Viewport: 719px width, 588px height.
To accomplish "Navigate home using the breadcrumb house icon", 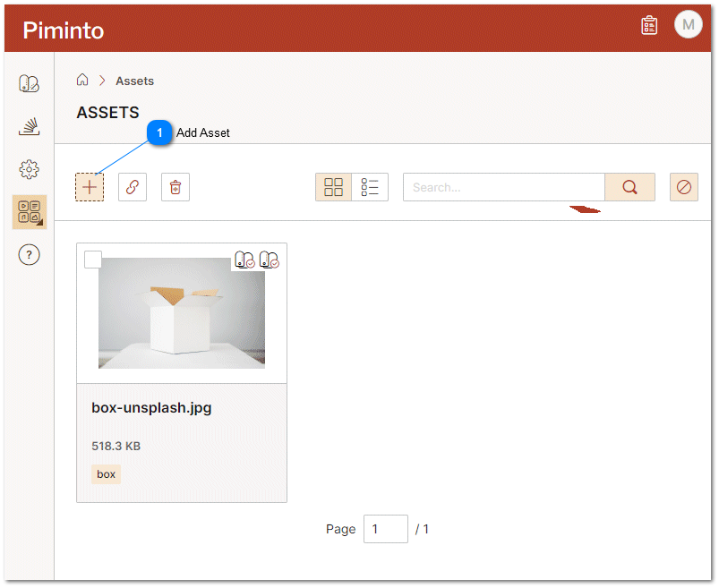I will coord(82,80).
